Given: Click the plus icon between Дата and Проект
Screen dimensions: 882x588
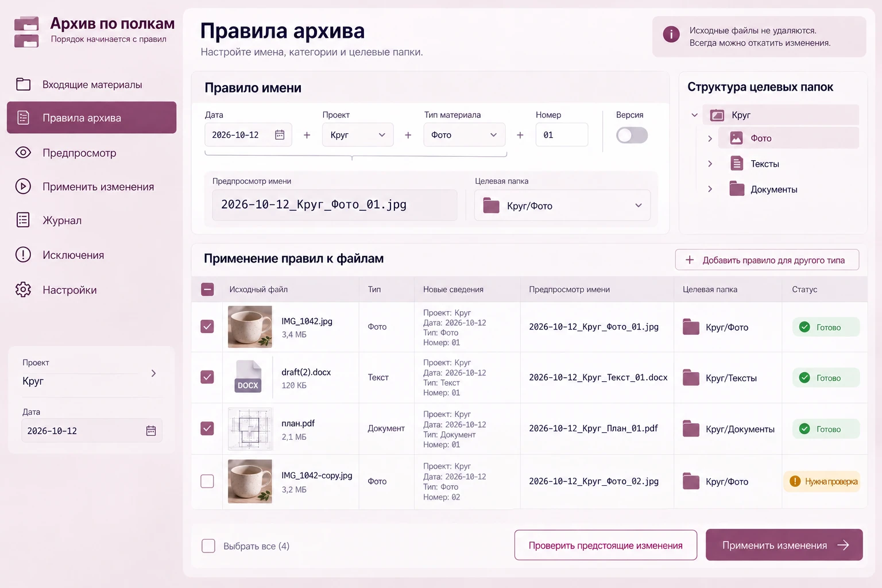Looking at the screenshot, I should click(x=307, y=135).
